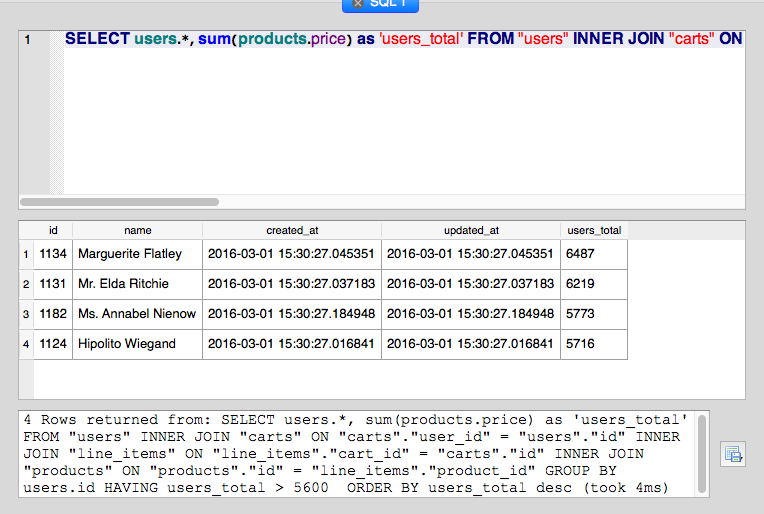The width and height of the screenshot is (764, 514).
Task: Click users_total value 5716
Action: click(x=594, y=344)
